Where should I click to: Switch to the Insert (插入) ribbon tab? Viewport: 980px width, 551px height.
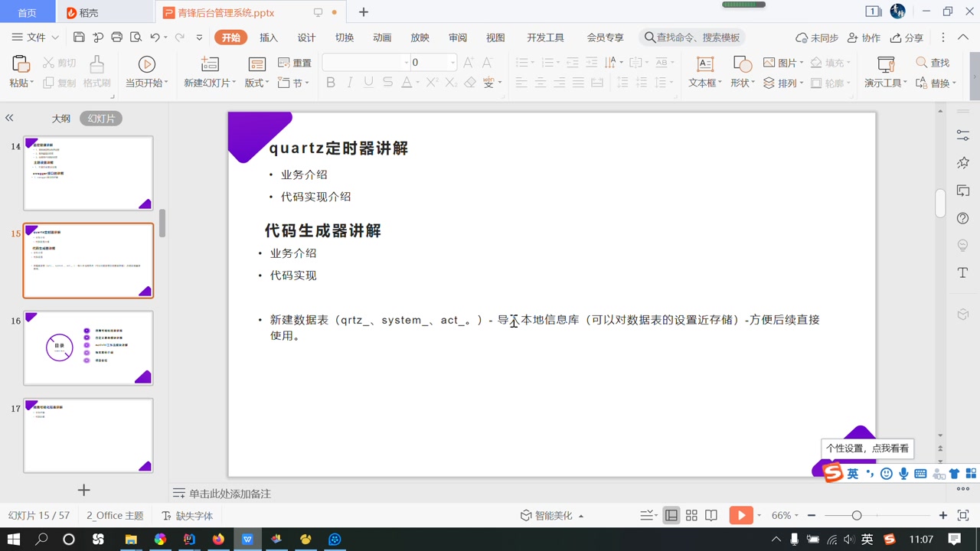pyautogui.click(x=269, y=37)
